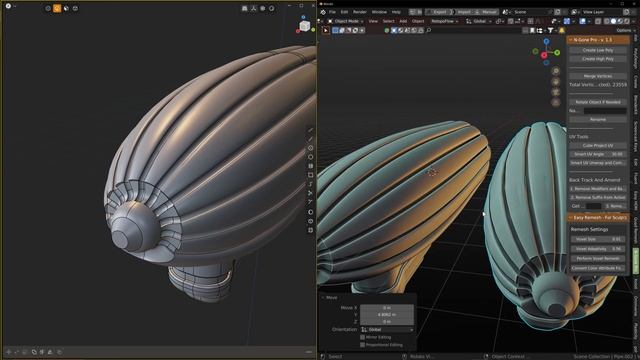Click Smart UV Unwrap and Con... button
This screenshot has width=640, height=360.
click(598, 163)
